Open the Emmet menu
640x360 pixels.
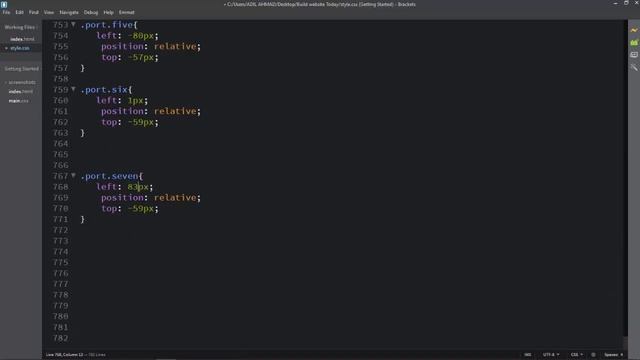point(126,12)
